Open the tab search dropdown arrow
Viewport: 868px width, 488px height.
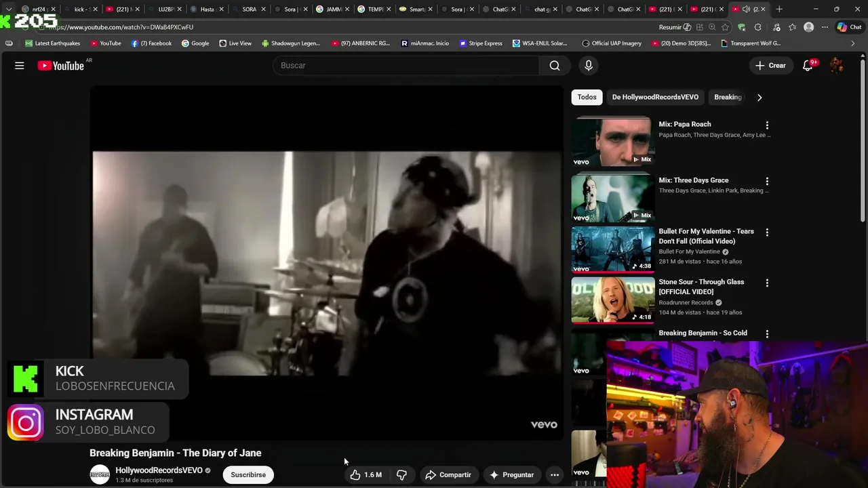click(x=8, y=9)
